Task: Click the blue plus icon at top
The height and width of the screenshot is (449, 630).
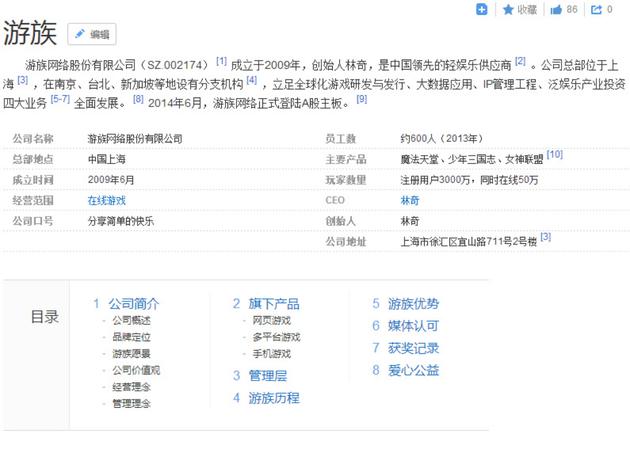Action: pyautogui.click(x=481, y=9)
